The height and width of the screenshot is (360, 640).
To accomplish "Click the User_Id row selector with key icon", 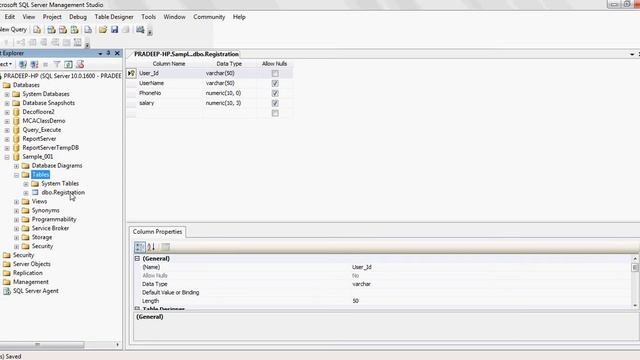I will click(x=131, y=73).
